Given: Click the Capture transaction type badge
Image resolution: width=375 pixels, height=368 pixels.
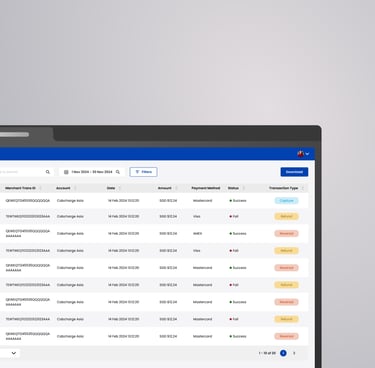Looking at the screenshot, I should point(286,201).
